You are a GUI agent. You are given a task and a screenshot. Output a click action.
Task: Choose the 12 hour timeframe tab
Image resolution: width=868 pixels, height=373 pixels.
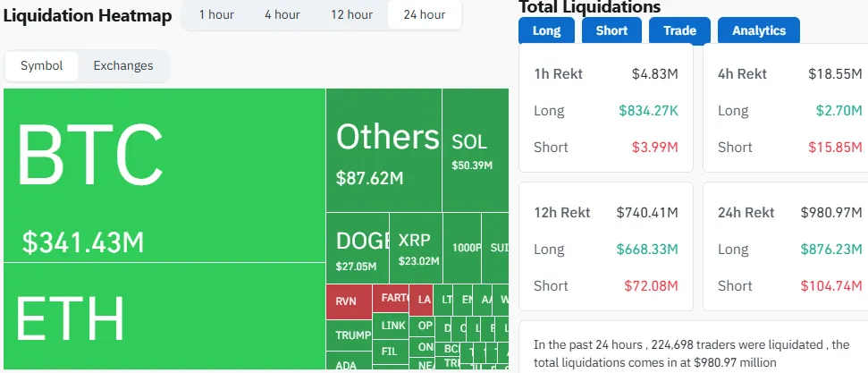(351, 15)
